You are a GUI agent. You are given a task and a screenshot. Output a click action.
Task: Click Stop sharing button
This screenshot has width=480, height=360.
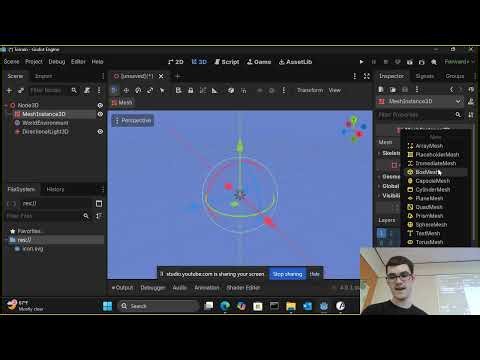(287, 274)
